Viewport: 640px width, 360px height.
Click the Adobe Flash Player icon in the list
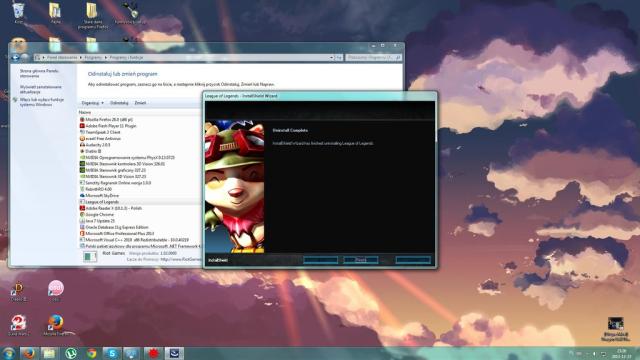coord(82,126)
